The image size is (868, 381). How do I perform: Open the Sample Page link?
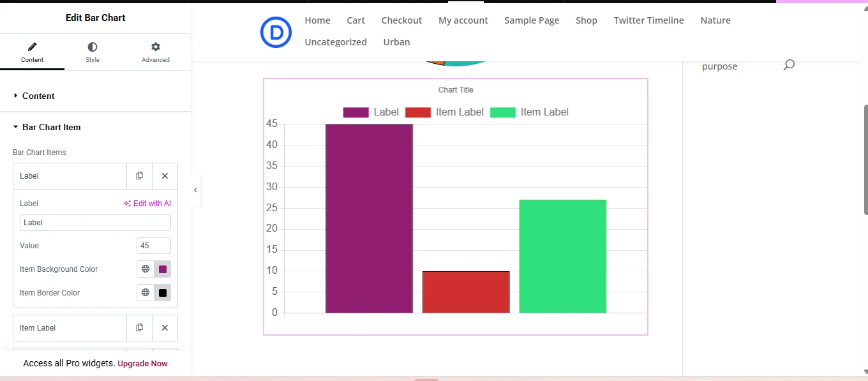[532, 20]
